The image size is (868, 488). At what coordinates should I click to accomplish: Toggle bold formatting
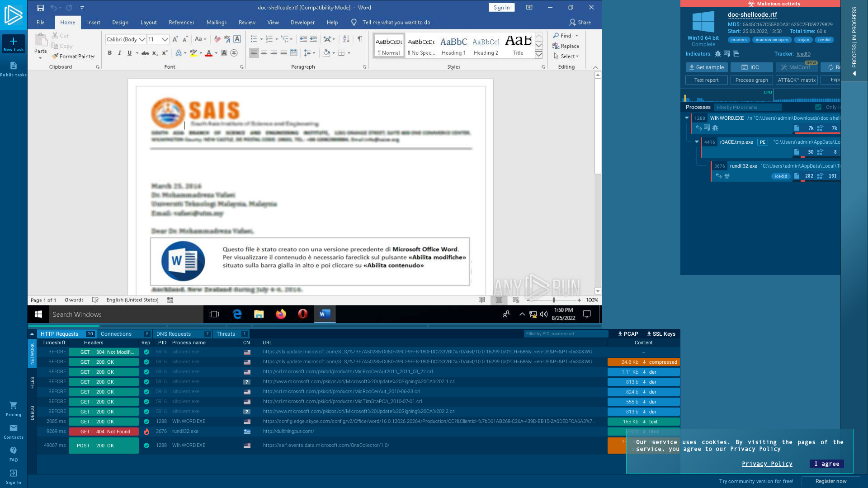coord(109,53)
